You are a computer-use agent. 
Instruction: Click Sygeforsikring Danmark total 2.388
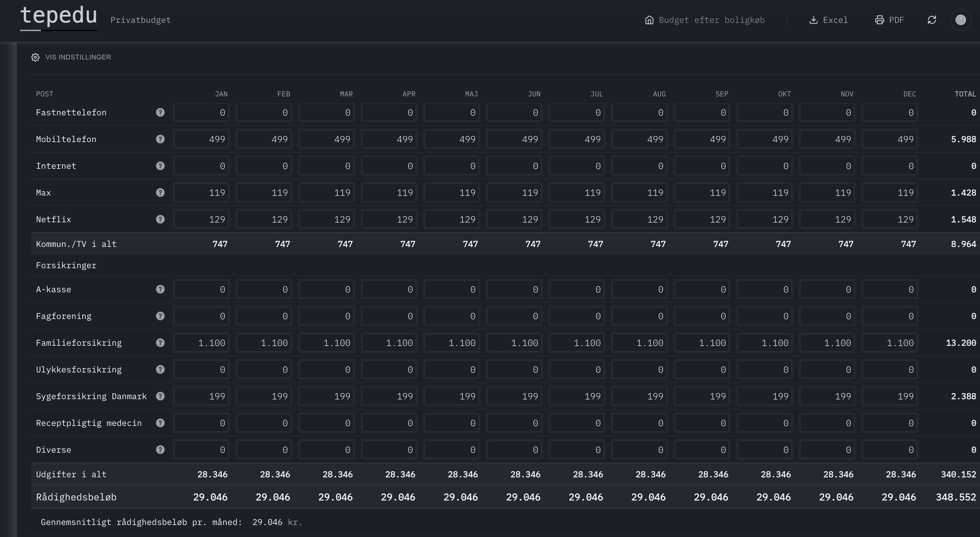964,396
